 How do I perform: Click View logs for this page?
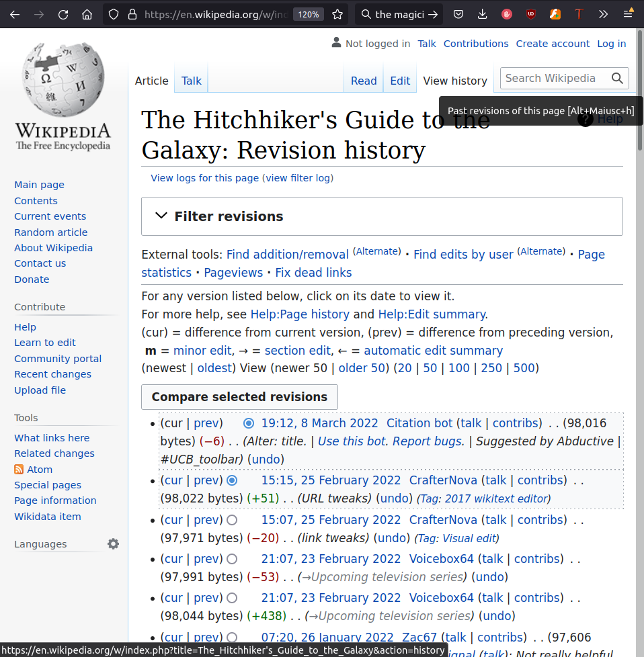[204, 178]
